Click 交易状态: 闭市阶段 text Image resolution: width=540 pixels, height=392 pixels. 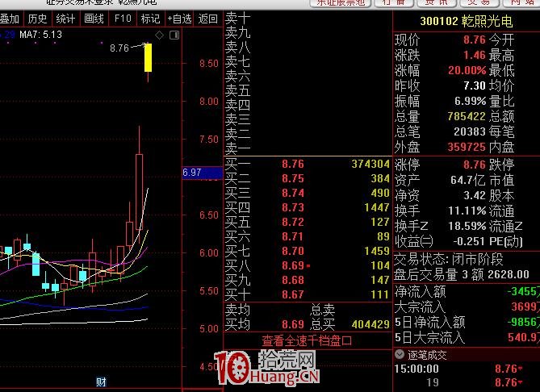[449, 259]
